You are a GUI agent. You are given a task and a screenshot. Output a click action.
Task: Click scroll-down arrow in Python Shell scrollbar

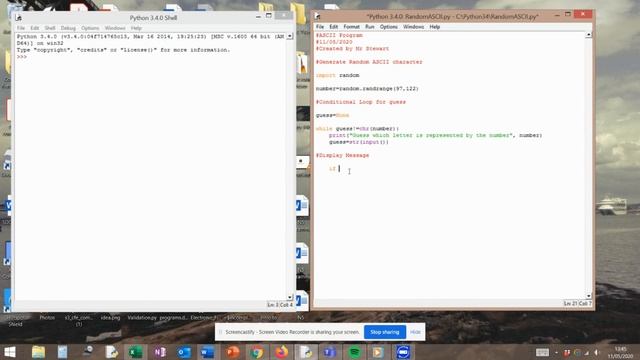coord(290,298)
